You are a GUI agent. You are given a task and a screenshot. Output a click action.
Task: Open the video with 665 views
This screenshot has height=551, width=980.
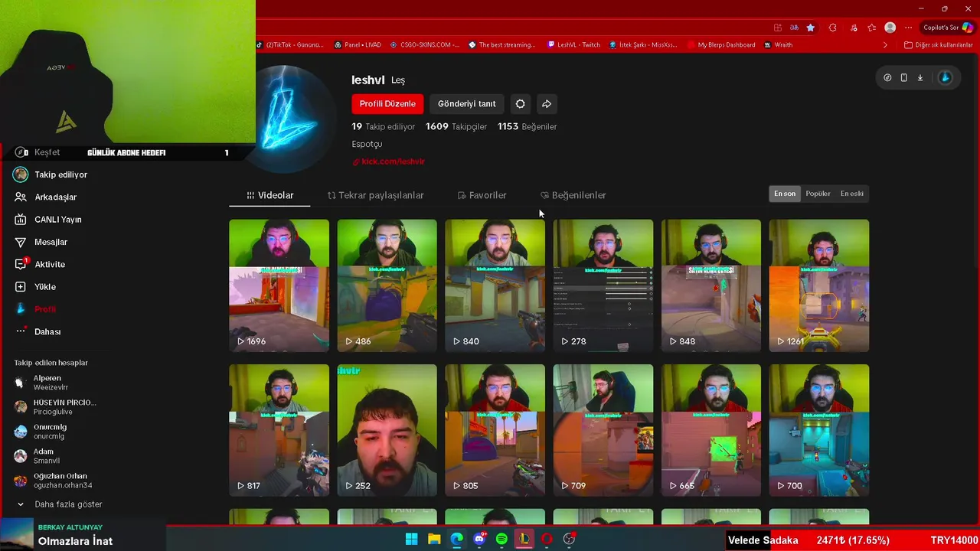[x=711, y=430]
